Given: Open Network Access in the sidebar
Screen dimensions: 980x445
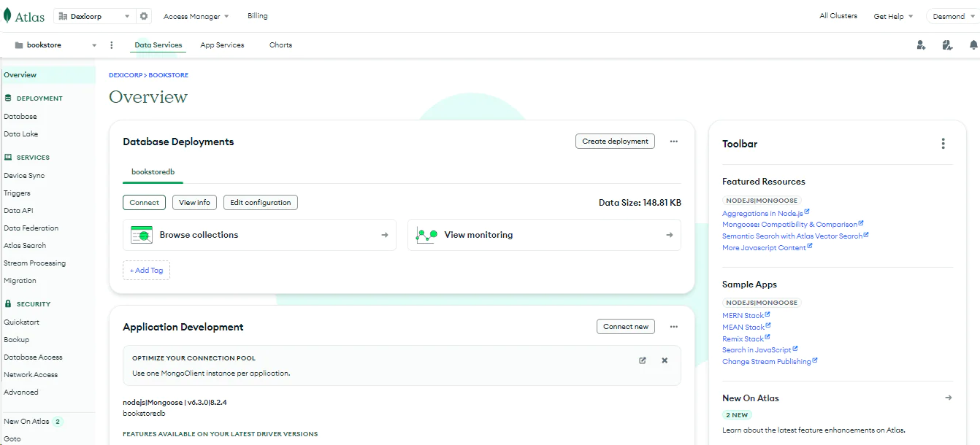Looking at the screenshot, I should tap(31, 375).
